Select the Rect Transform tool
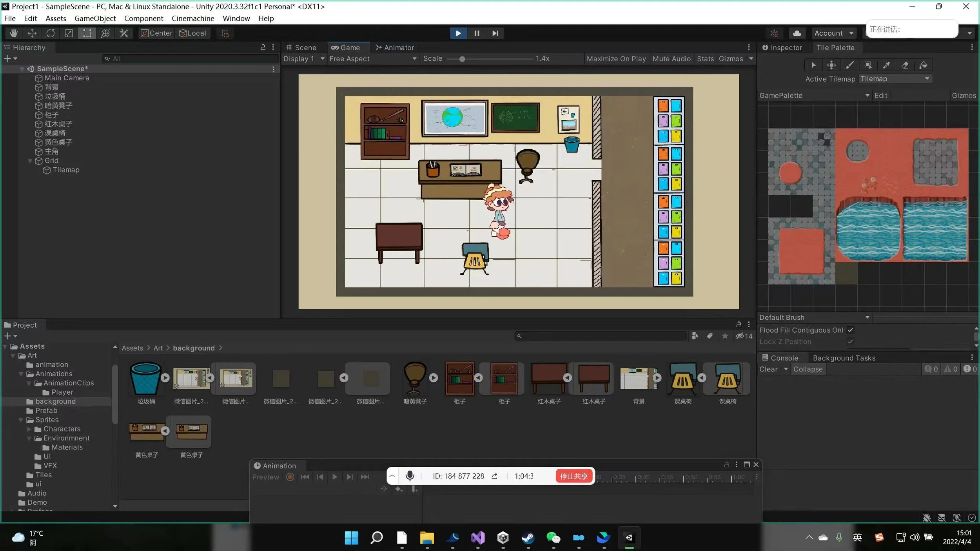 tap(87, 33)
